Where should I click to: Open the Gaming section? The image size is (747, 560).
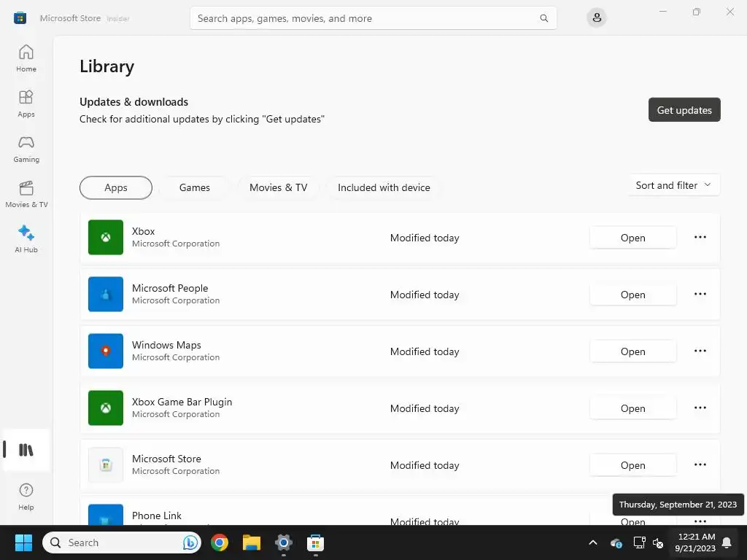(26, 149)
